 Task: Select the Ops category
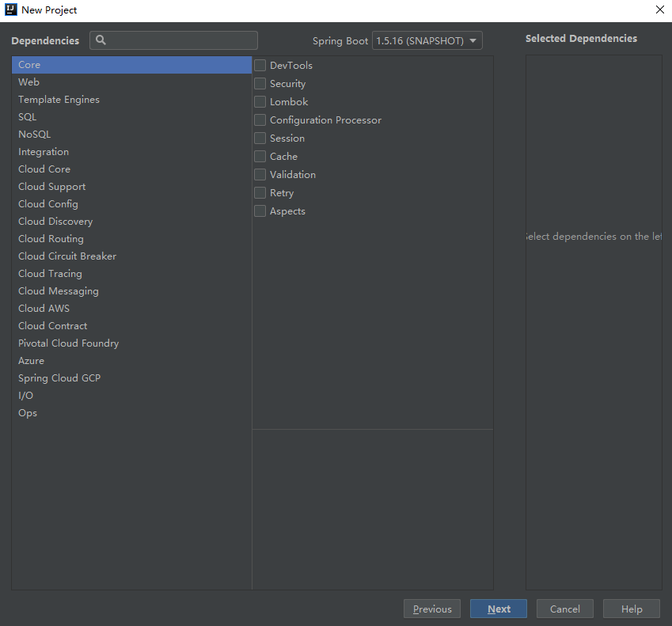[131, 413]
